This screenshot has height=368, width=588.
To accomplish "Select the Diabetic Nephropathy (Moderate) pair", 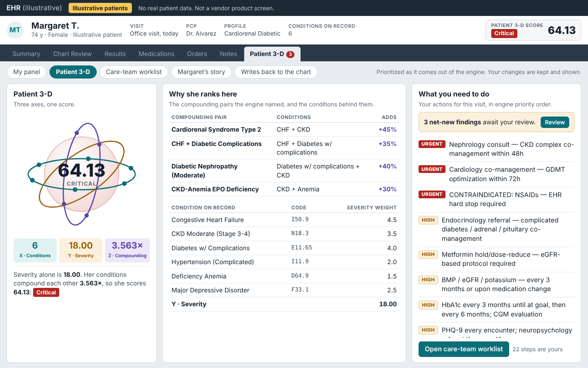I will click(x=284, y=171).
